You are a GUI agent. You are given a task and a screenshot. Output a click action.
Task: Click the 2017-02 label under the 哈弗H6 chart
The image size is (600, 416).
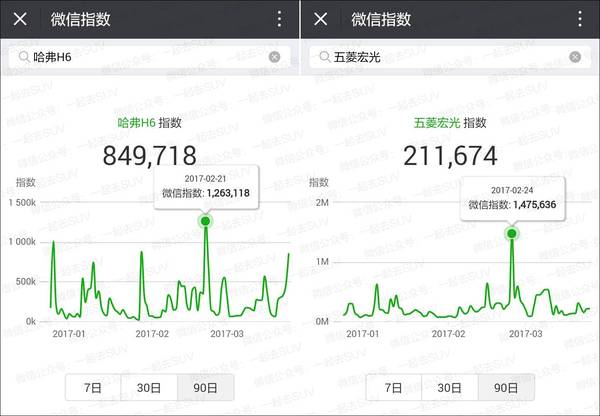coord(152,334)
